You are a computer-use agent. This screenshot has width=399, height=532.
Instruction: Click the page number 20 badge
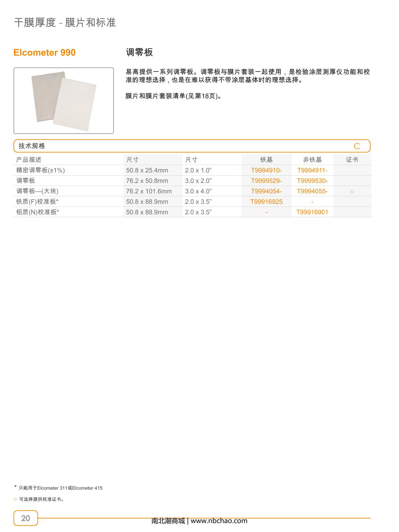coord(26,518)
